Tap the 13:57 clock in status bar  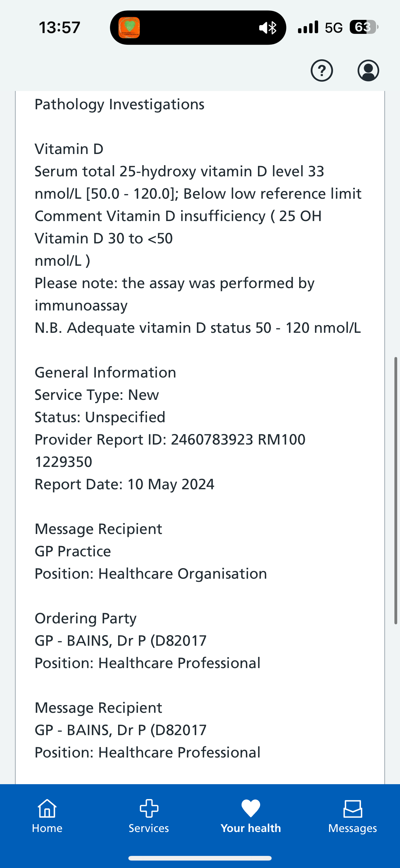60,27
